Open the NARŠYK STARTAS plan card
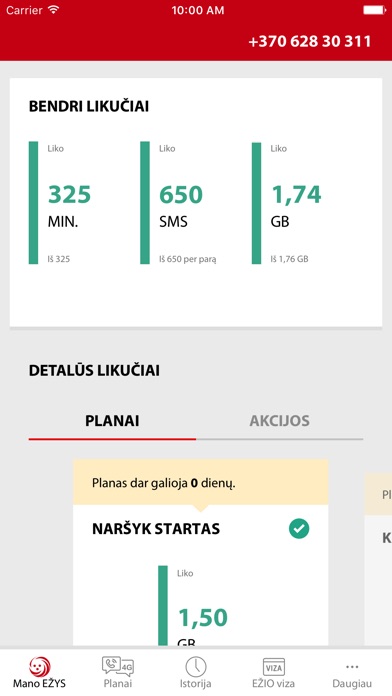Viewport: 392px width, 696px height. (201, 553)
